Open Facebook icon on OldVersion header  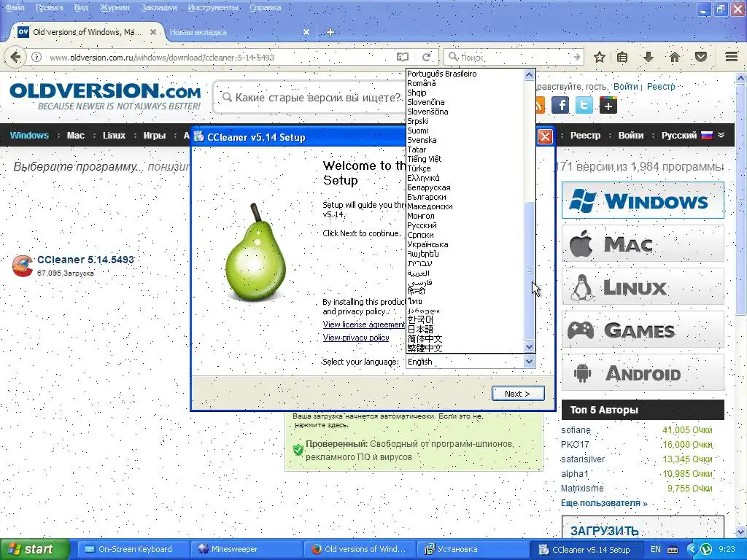[x=560, y=105]
